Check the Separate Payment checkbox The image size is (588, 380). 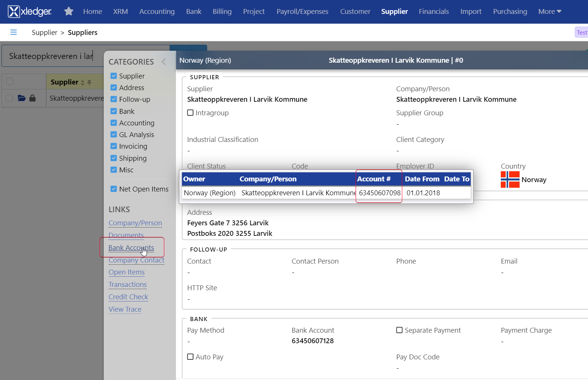pos(399,330)
